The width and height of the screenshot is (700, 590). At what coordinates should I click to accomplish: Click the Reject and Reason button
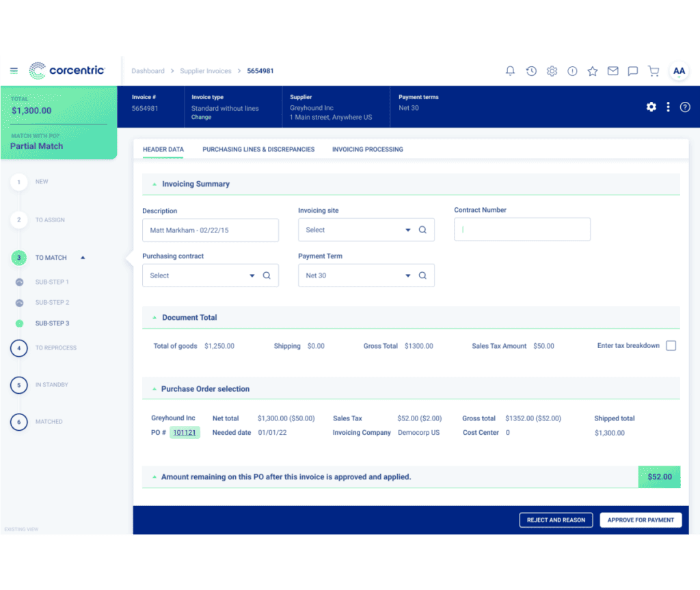click(x=556, y=520)
